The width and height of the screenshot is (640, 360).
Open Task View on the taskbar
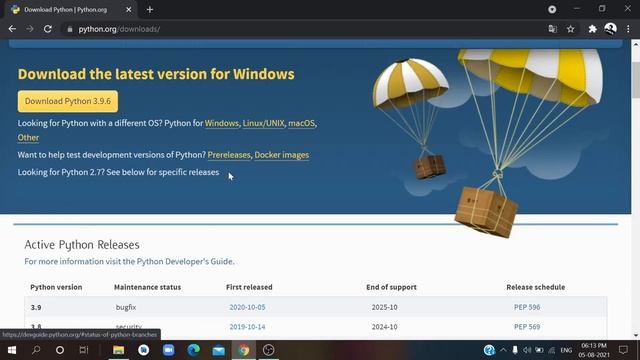pos(84,350)
